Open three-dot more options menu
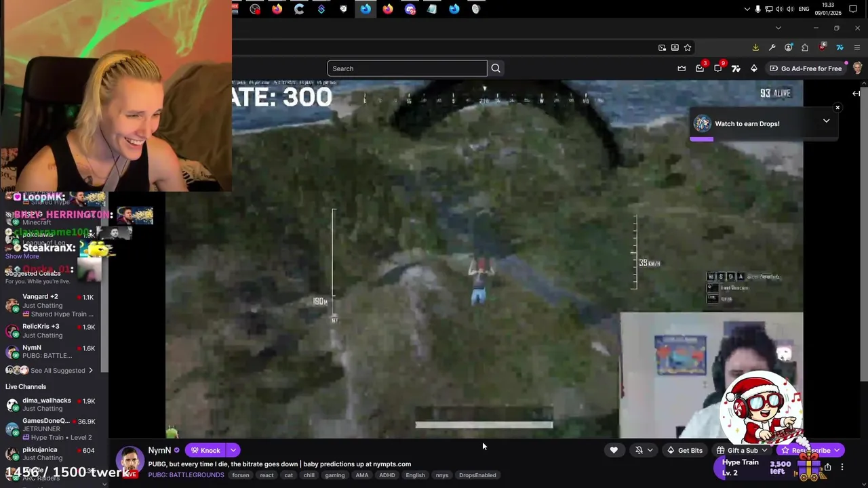 (x=842, y=467)
